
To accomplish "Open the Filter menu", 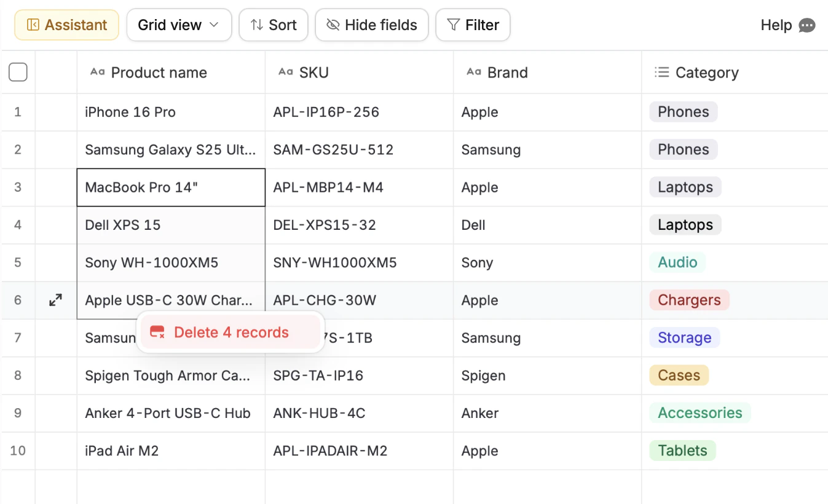I will coord(473,25).
